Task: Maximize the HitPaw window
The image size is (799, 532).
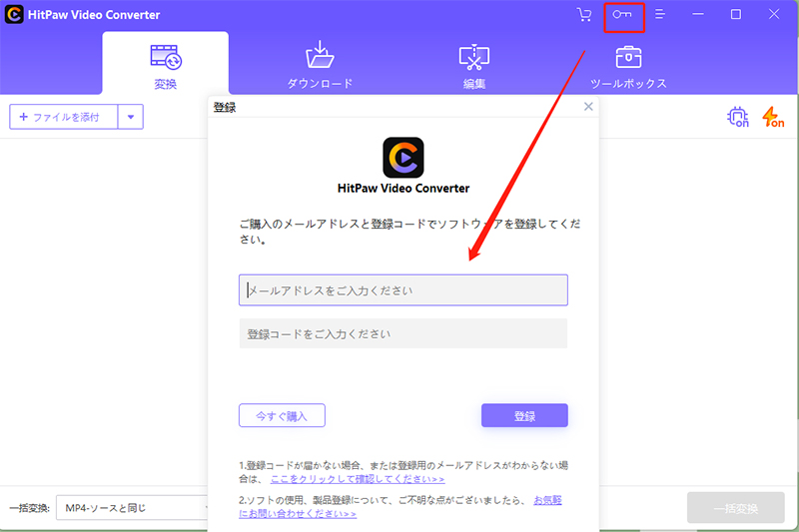Action: click(x=736, y=14)
